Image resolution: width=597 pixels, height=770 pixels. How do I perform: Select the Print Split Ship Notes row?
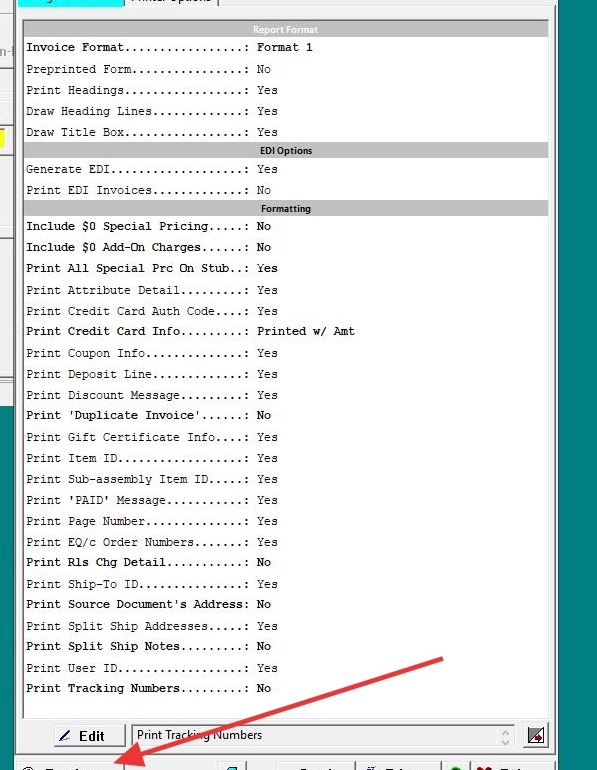286,646
